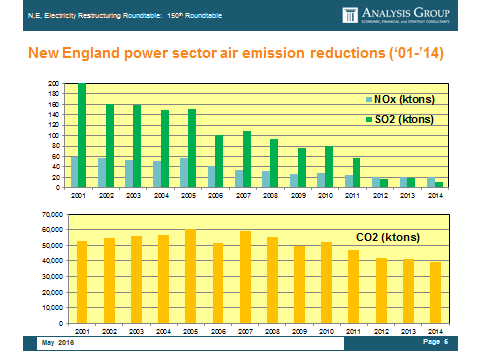Click the 2005 CO2 bar in the bottom chart
The image size is (480, 360).
190,276
